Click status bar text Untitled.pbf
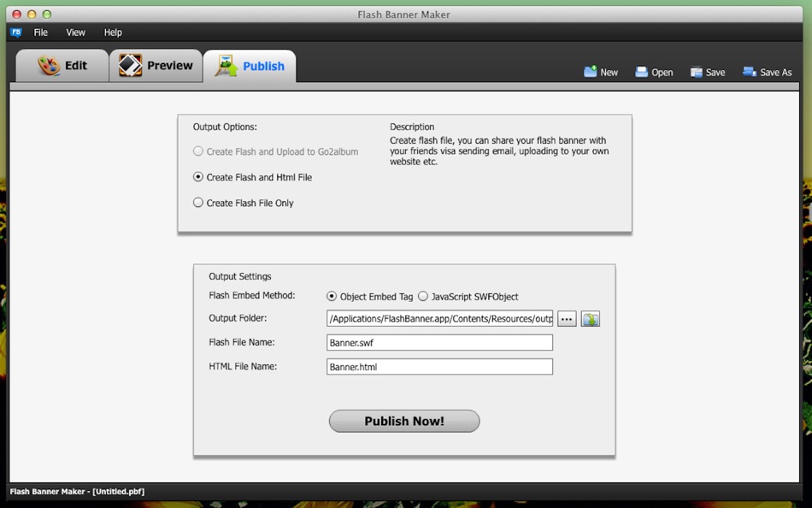The height and width of the screenshot is (508, 812). point(119,492)
